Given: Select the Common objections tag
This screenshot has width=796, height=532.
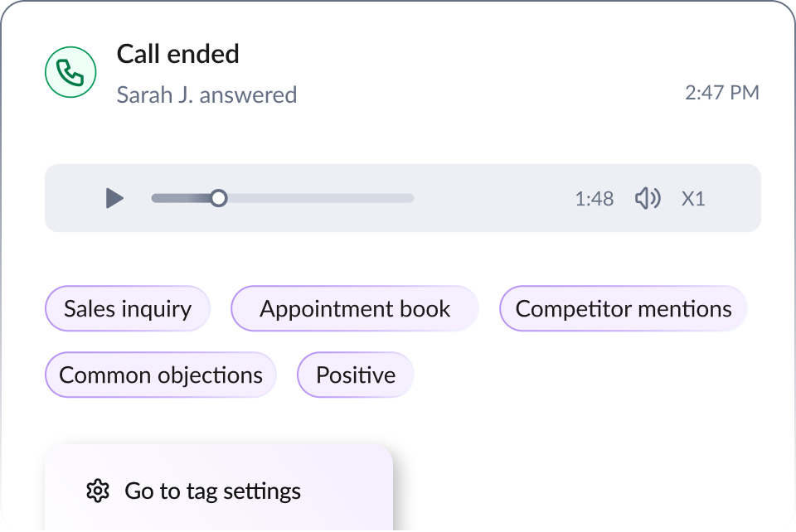Looking at the screenshot, I should coord(161,375).
